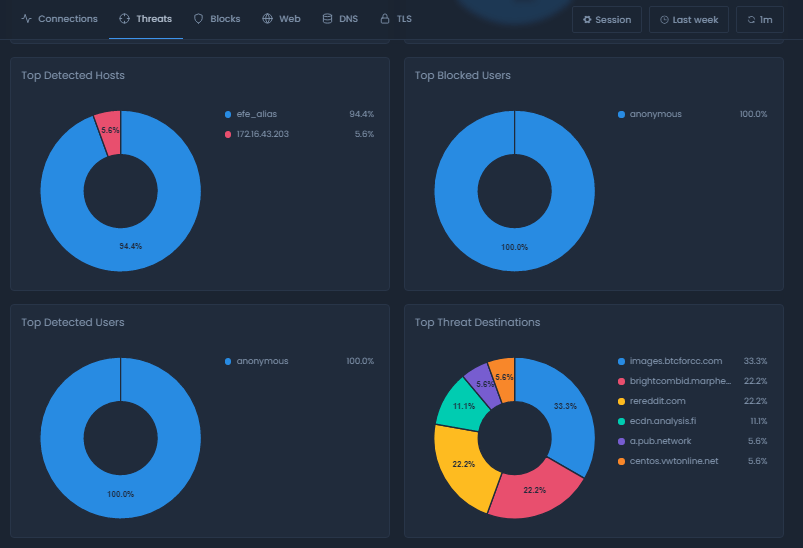Toggle yellow dot for rereddit.com
The image size is (803, 548).
621,401
